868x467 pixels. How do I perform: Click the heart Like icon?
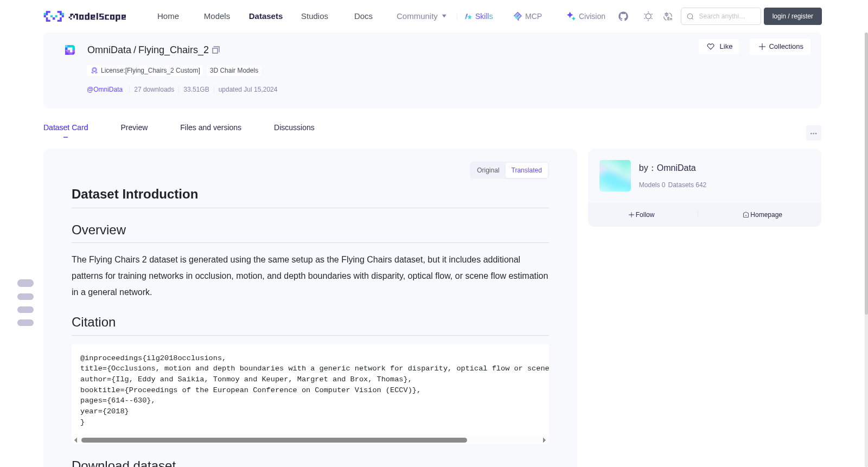pos(711,47)
